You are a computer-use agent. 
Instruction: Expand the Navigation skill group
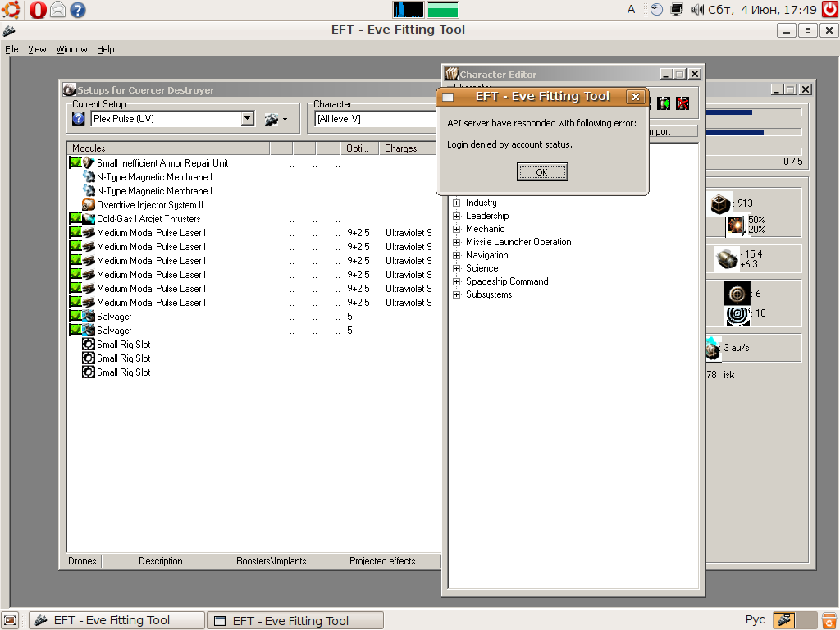tap(456, 256)
